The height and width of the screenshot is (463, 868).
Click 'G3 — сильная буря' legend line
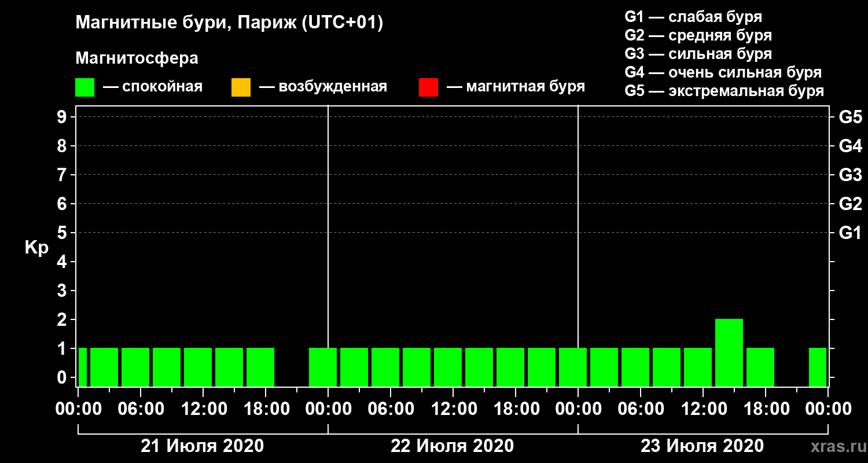click(x=698, y=54)
